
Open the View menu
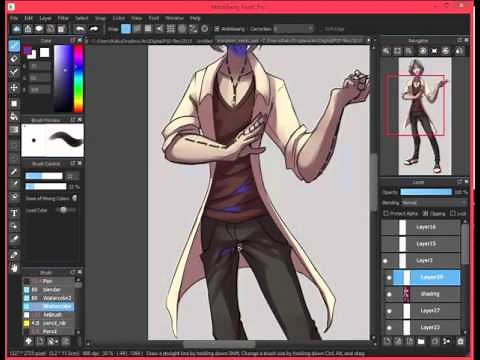click(x=136, y=18)
